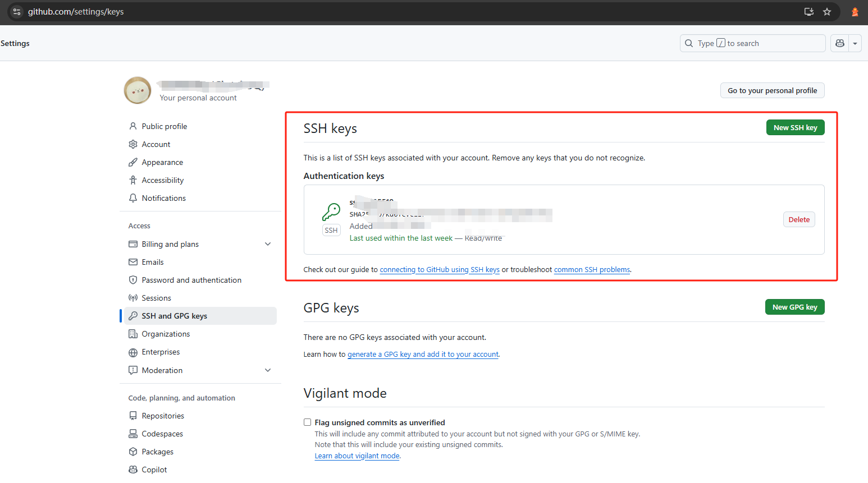
Task: Click the site information icon in address bar
Action: tap(16, 11)
